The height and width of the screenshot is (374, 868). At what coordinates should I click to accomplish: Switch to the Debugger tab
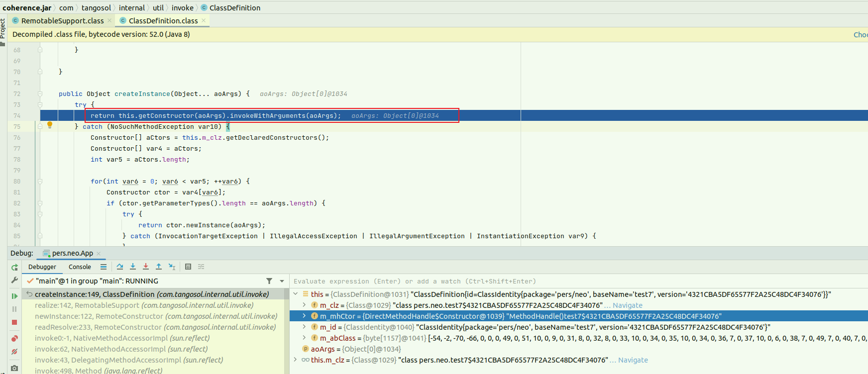(x=42, y=267)
